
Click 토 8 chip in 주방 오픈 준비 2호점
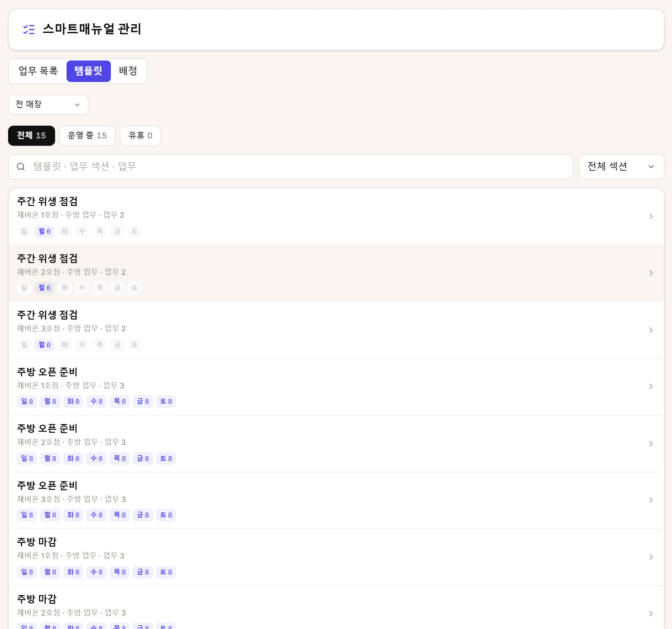point(166,458)
